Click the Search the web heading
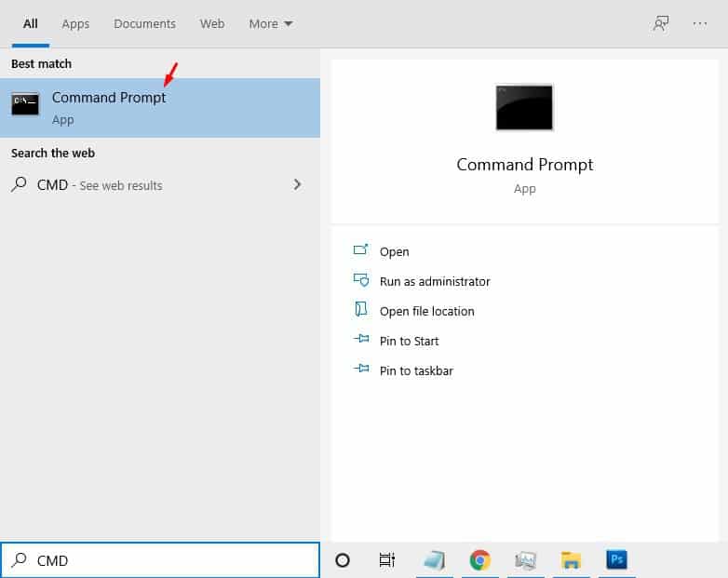 [53, 154]
